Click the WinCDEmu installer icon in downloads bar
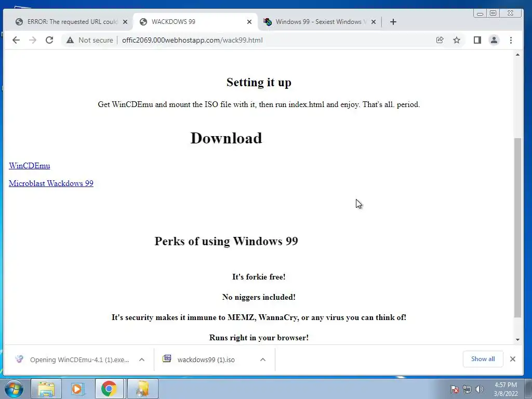 [x=19, y=359]
